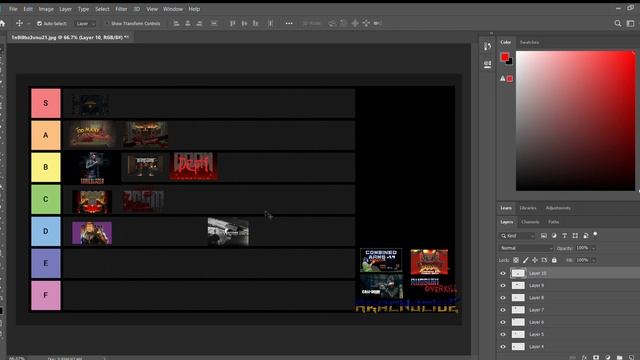Switch to the Channels tab
Viewport: 640px width, 360px height.
click(530, 222)
